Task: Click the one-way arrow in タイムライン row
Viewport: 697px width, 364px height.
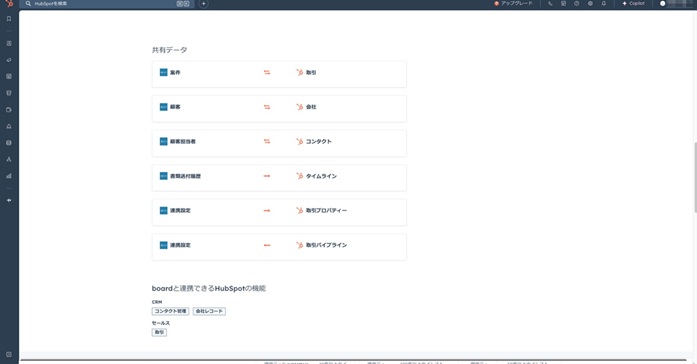Action: (x=267, y=176)
